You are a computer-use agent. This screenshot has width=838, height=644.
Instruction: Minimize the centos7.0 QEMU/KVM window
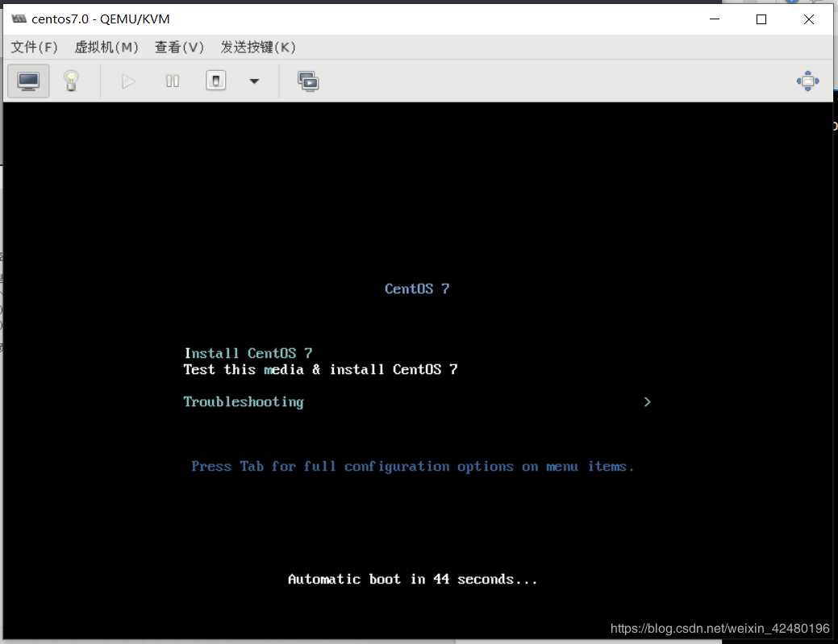[x=715, y=19]
